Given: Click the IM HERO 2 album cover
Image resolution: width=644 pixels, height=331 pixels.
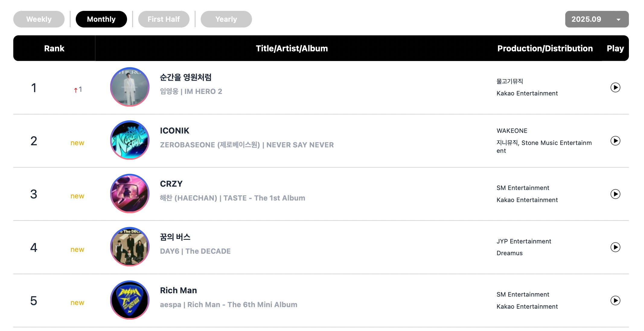Looking at the screenshot, I should pyautogui.click(x=130, y=87).
